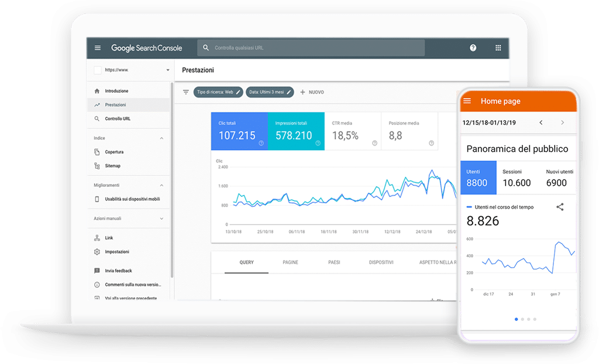Edit the Data Ultimi 3 mesi pencil
599x364 pixels.
[289, 92]
